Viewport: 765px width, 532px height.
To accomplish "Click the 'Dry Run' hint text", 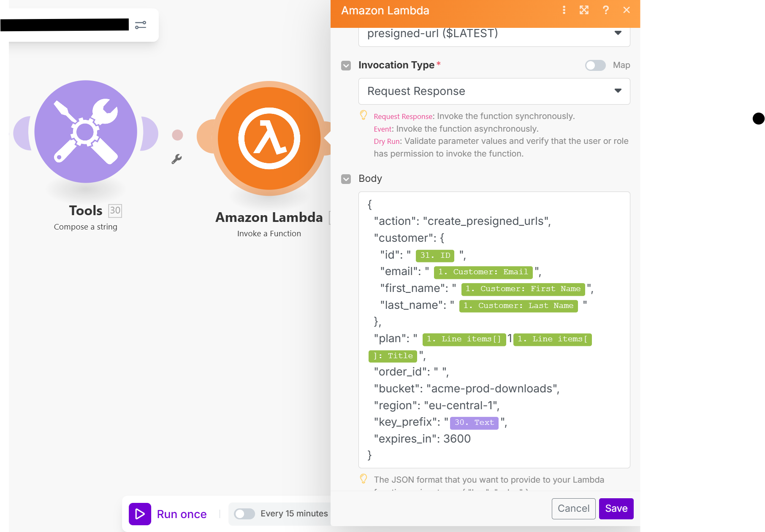I will (x=386, y=141).
